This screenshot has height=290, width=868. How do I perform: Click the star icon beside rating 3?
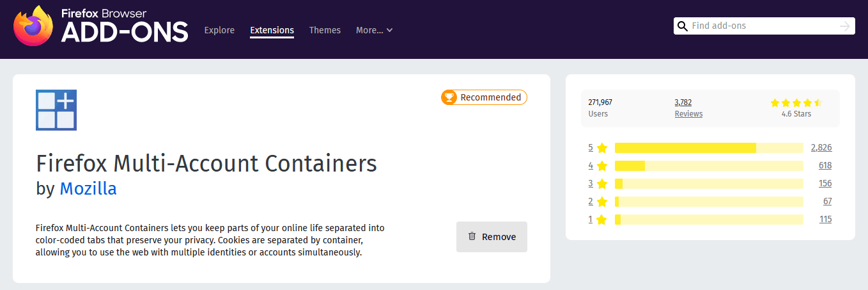click(x=602, y=184)
